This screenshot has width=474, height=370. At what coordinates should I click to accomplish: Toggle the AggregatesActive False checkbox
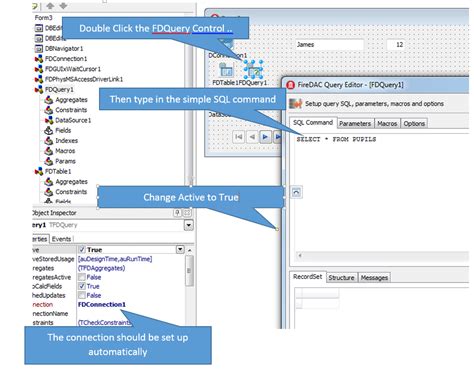click(82, 277)
